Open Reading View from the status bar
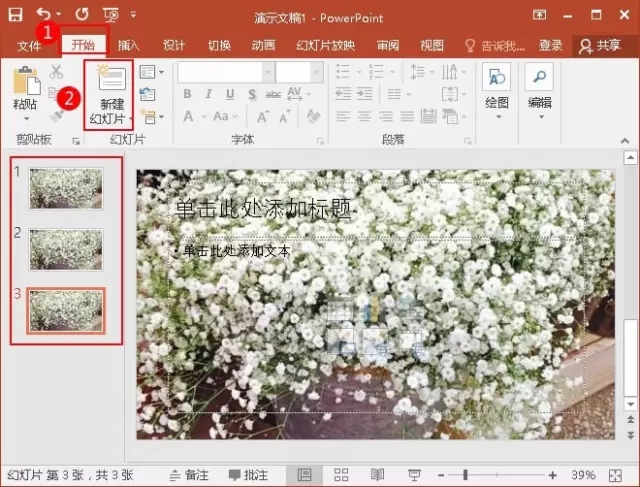 point(377,474)
